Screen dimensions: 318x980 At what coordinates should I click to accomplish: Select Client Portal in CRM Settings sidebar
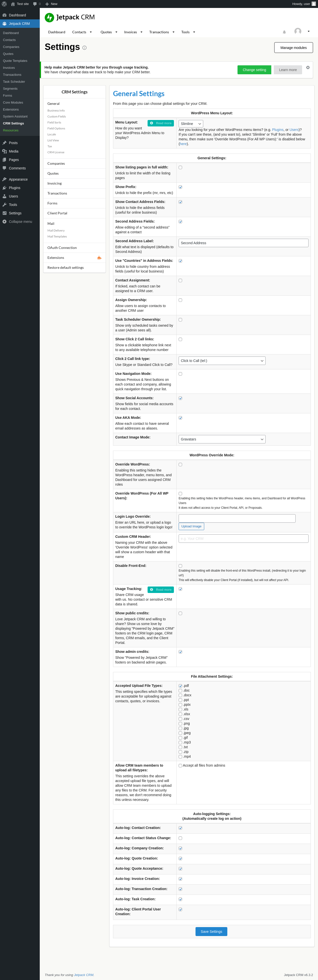tap(57, 213)
